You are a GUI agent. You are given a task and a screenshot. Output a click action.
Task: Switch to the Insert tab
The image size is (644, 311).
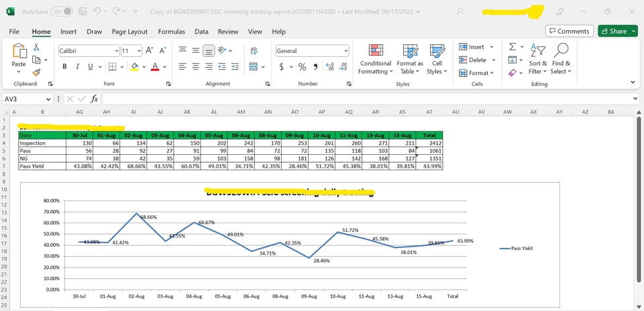(68, 32)
